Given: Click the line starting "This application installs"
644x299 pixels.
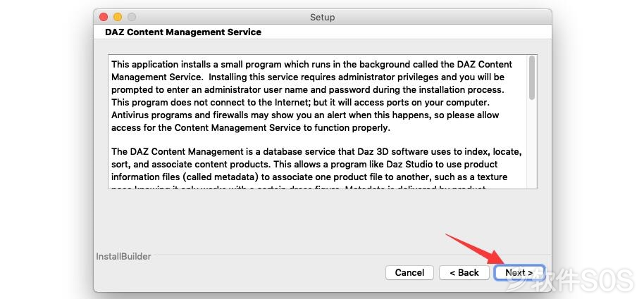Looking at the screenshot, I should coord(311,65).
